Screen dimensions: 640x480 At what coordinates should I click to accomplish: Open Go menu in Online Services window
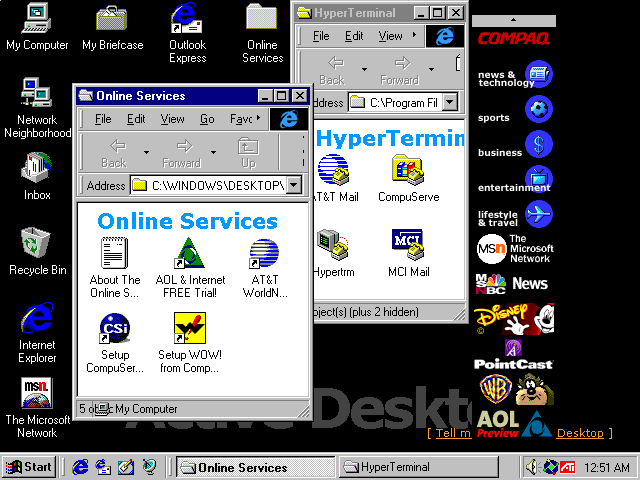207,119
